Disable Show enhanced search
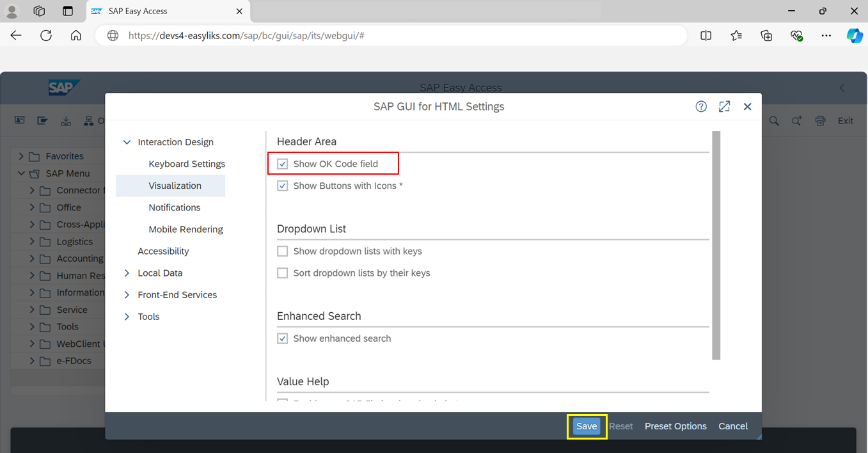Image resolution: width=868 pixels, height=453 pixels. pyautogui.click(x=282, y=338)
